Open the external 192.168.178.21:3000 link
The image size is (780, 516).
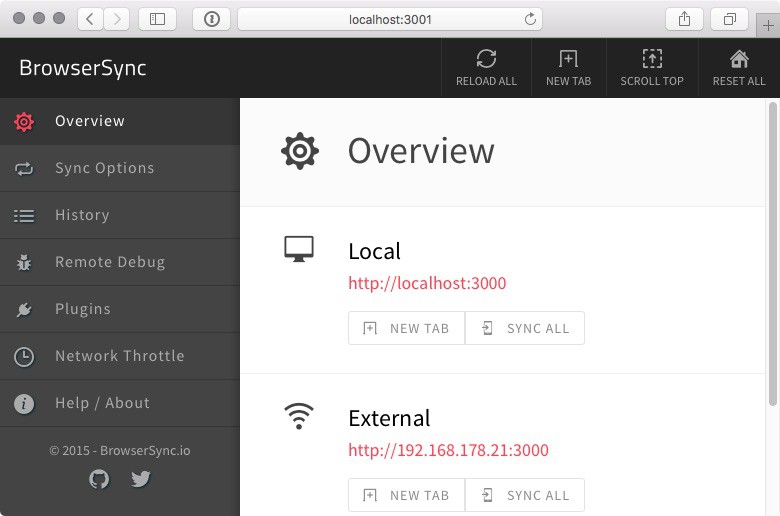pos(448,450)
